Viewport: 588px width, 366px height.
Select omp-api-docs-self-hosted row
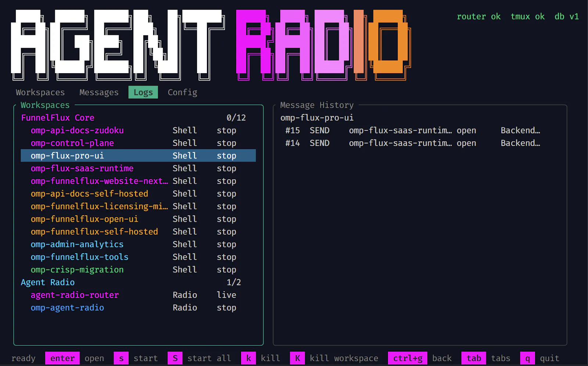(138, 194)
